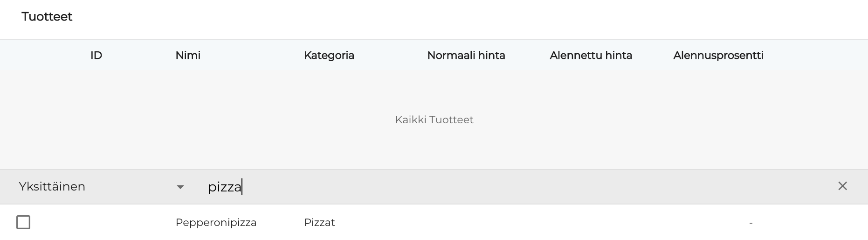Click Pepperonipizza's empty Normaali hinta cell
The image size is (868, 240).
pos(466,223)
